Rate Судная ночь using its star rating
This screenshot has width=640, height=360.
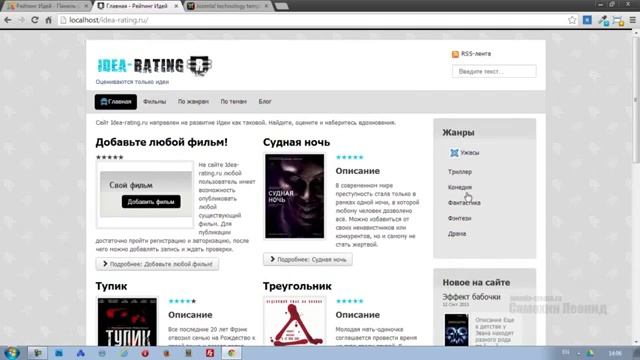[349, 157]
